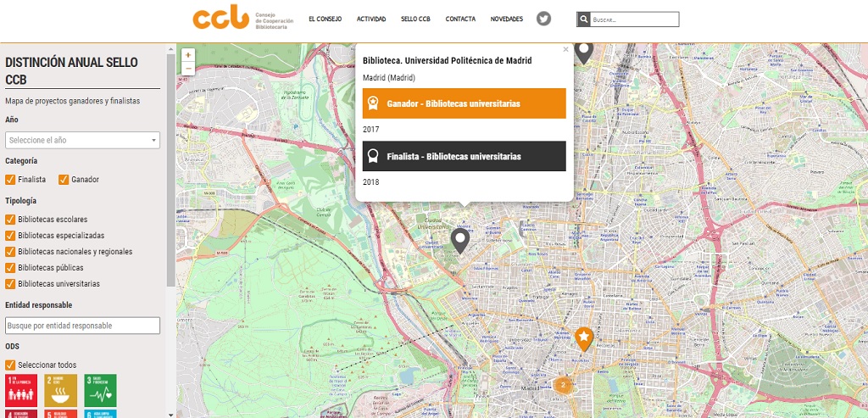Viewport: 868px width, 418px height.
Task: Click the sidebar scrollbar thumb
Action: 170,169
